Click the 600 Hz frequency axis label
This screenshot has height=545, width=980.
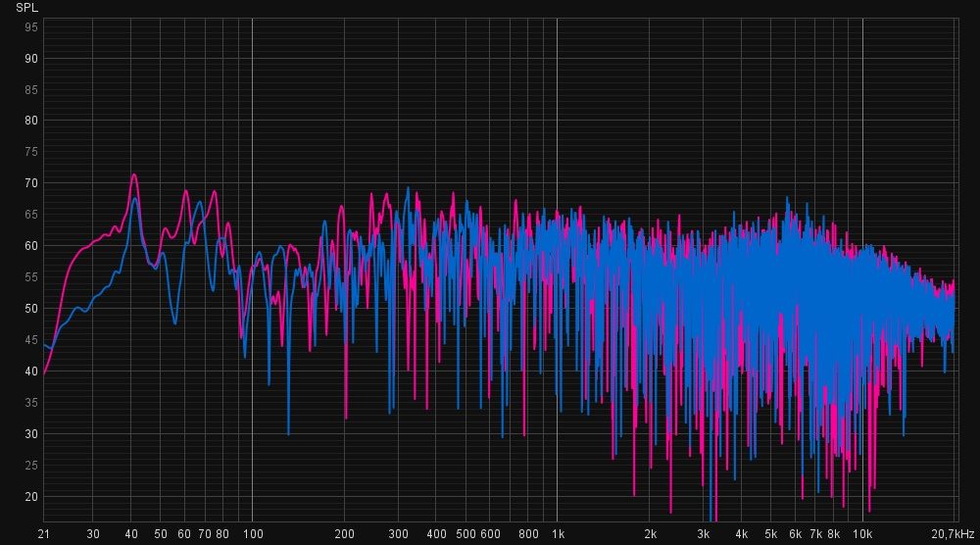pos(490,534)
